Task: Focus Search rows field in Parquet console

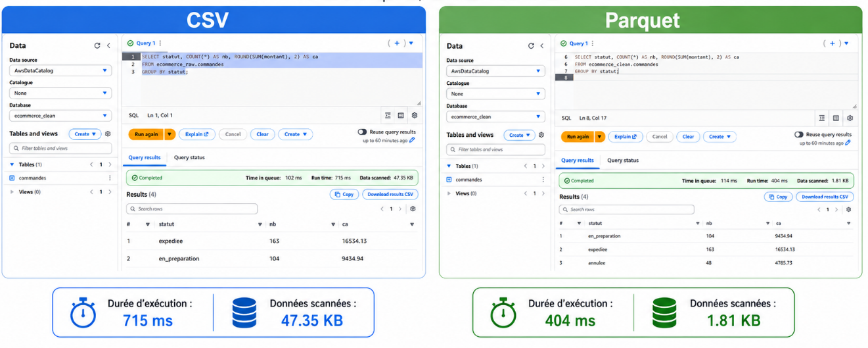Action: pyautogui.click(x=627, y=209)
